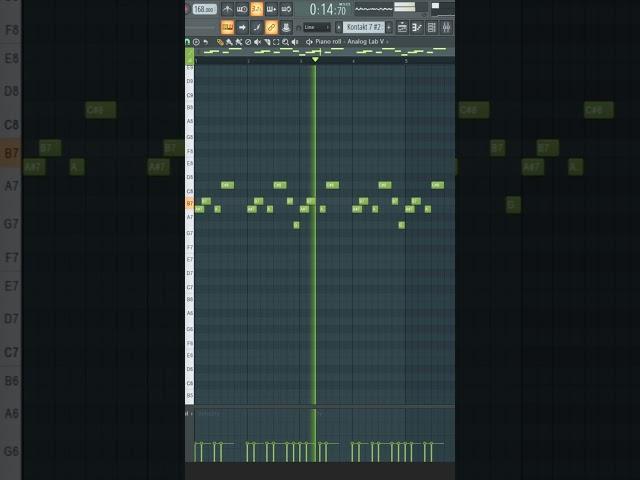Select the Draw pencil tool in piano roll
640x480 pixels.
coord(220,42)
